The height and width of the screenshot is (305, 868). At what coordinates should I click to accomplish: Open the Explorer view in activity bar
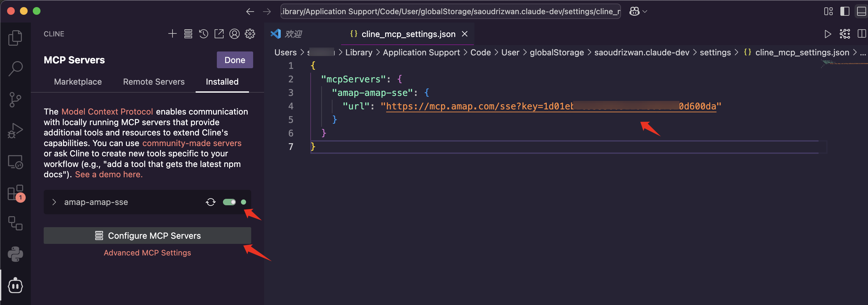(15, 37)
